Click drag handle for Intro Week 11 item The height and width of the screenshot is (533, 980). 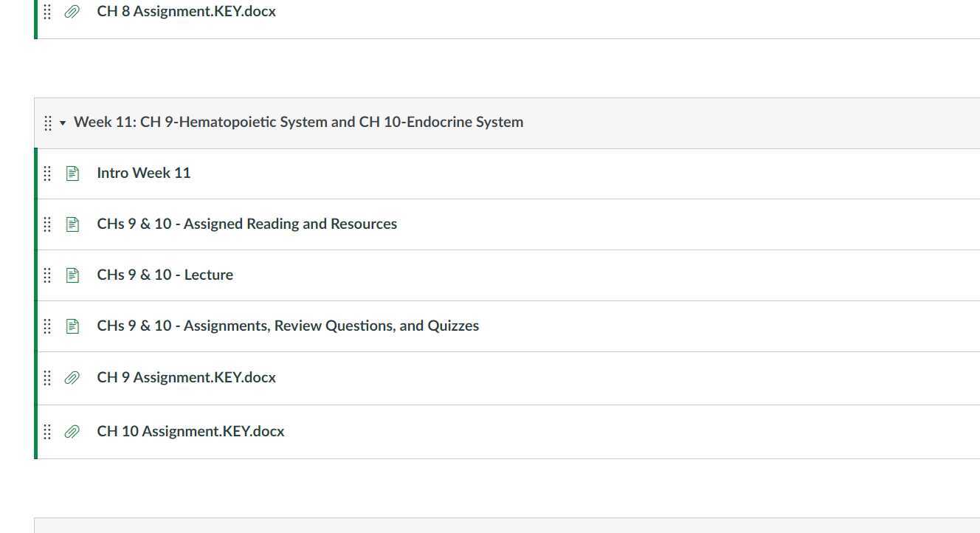(47, 173)
